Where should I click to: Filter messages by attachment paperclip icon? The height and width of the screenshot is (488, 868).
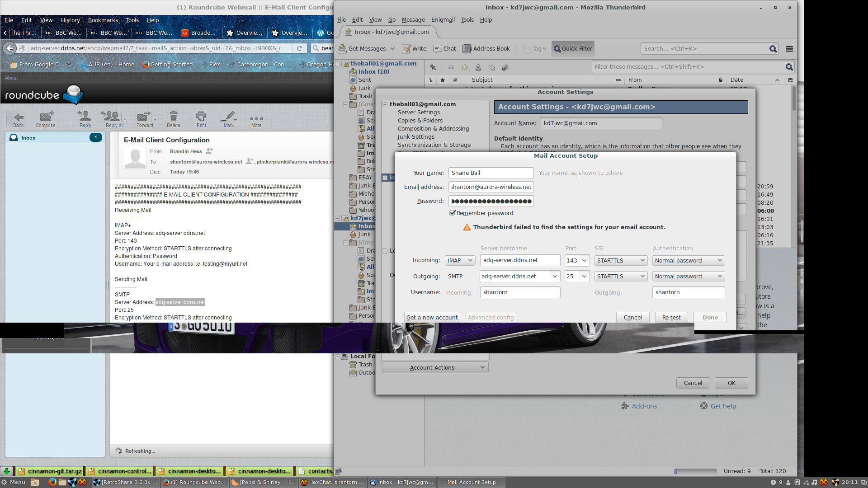coord(505,67)
